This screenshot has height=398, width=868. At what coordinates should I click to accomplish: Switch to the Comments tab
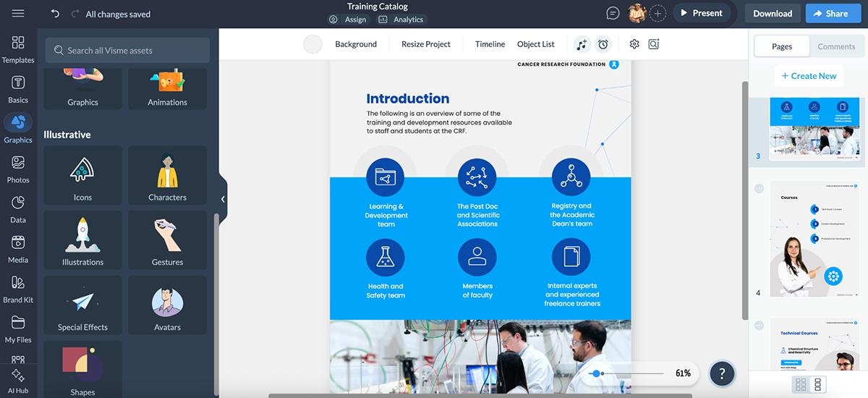pyautogui.click(x=836, y=46)
